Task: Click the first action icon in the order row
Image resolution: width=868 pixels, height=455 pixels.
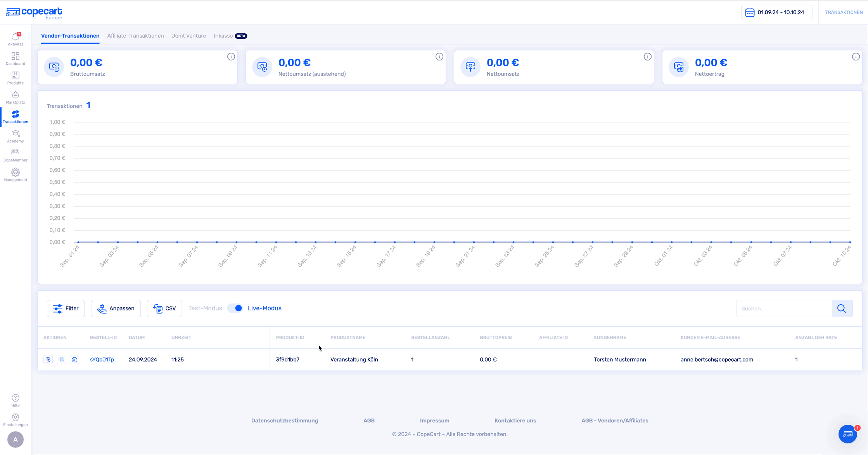Action: [48, 360]
